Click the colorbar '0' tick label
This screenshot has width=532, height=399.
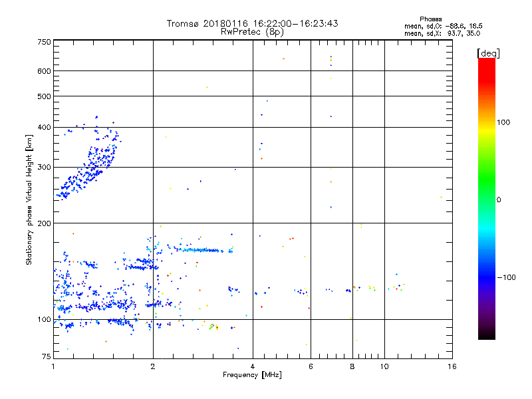pyautogui.click(x=499, y=200)
